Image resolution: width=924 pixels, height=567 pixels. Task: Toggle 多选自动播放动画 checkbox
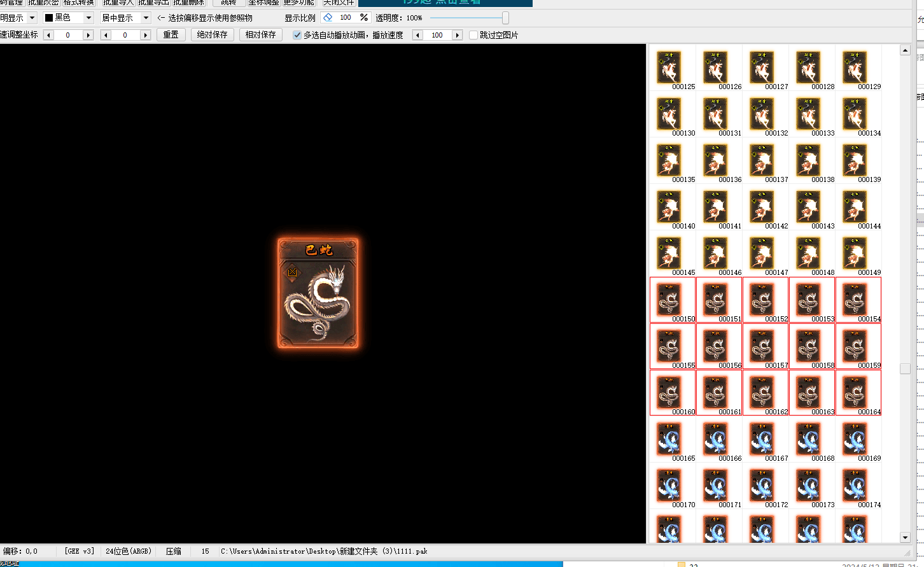pos(297,35)
